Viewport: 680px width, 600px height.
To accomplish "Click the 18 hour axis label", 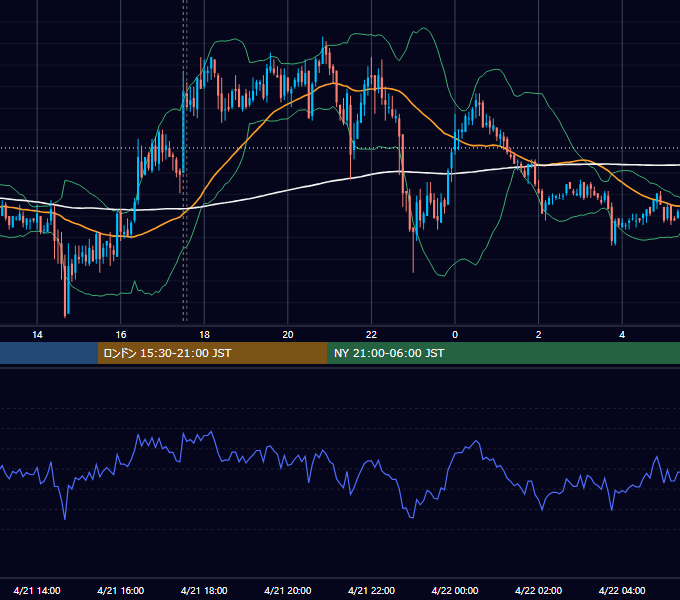I will [x=204, y=335].
